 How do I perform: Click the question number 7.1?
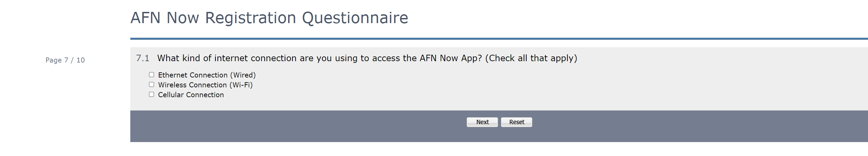click(143, 58)
